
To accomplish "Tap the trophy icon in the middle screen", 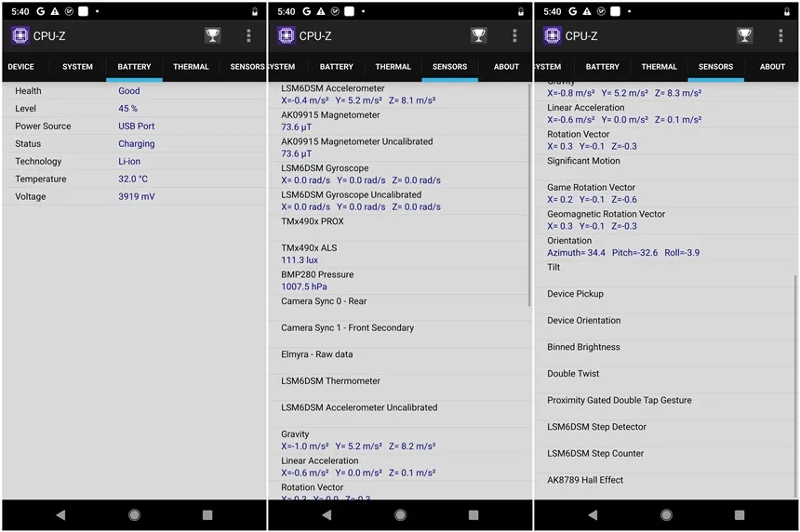I will pyautogui.click(x=478, y=35).
